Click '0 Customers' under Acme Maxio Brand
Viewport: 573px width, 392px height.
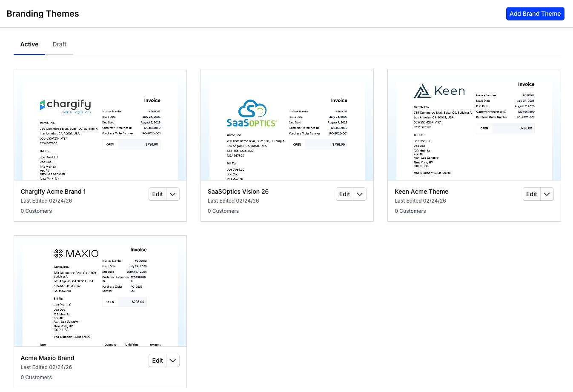(36, 378)
